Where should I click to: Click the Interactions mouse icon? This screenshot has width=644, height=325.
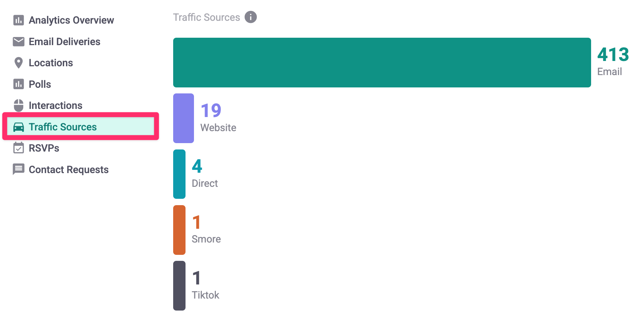[x=19, y=105]
